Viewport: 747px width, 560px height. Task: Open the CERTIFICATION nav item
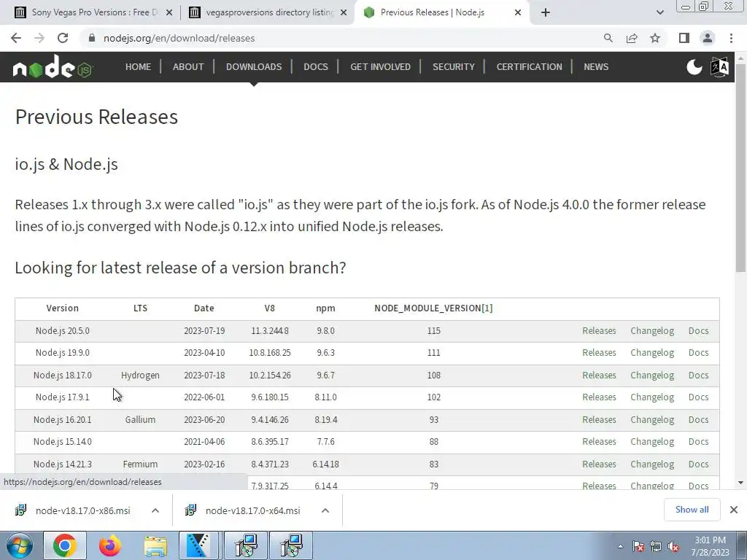click(x=530, y=66)
